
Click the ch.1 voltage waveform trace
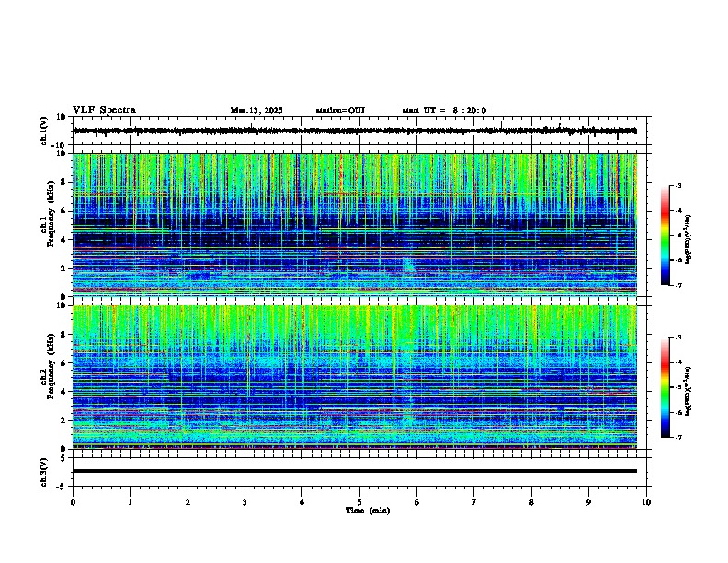coord(355,131)
